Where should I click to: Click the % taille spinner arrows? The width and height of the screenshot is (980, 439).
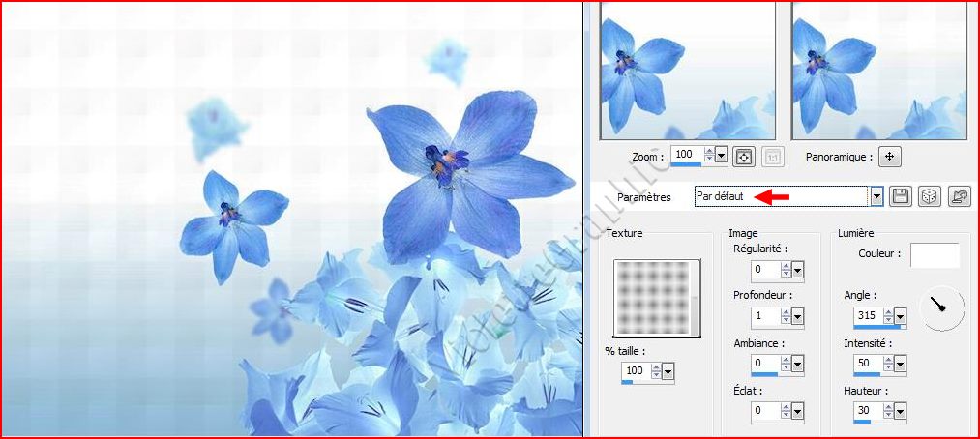[x=656, y=371]
